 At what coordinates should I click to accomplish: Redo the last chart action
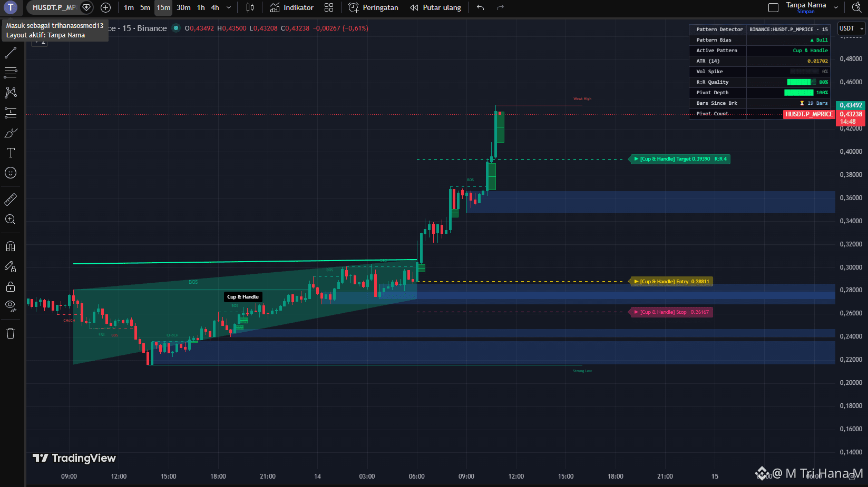[x=500, y=7]
